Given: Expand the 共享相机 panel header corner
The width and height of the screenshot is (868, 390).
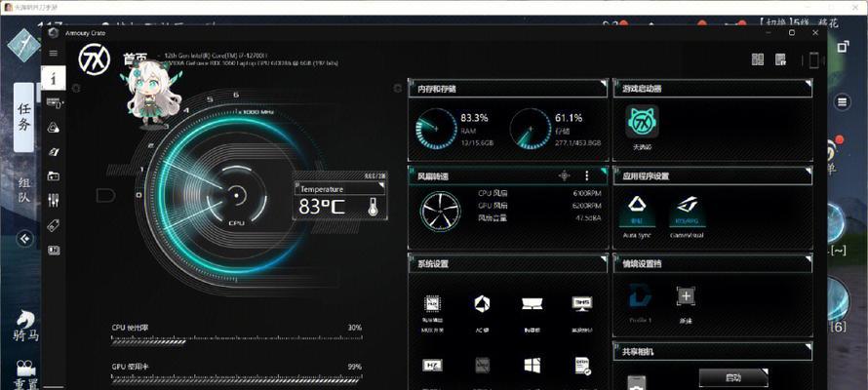Looking at the screenshot, I should (x=808, y=346).
